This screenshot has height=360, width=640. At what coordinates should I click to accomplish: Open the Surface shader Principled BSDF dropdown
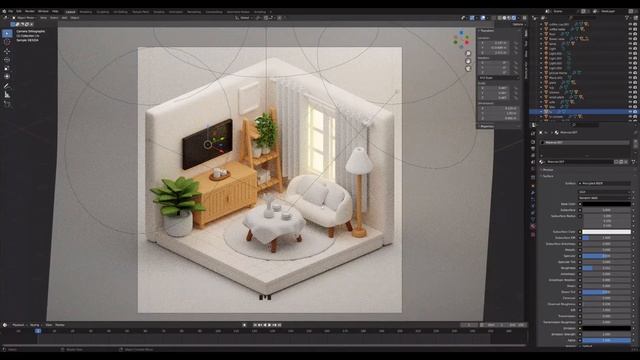pyautogui.click(x=604, y=183)
